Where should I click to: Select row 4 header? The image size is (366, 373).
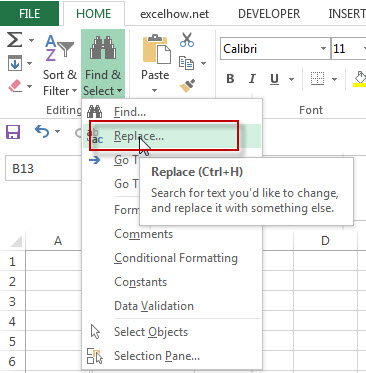coord(12,322)
